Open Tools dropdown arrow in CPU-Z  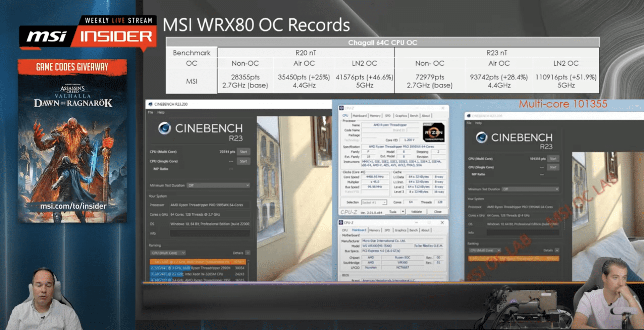point(403,212)
